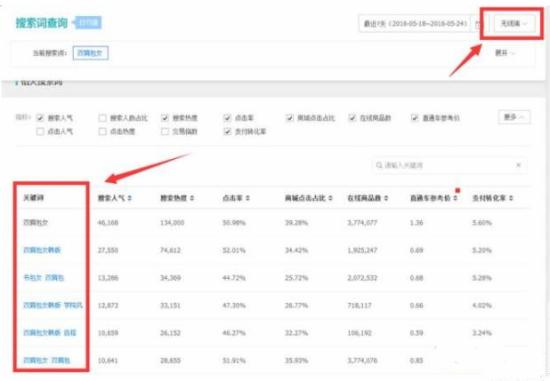Open the date range selector 最近7天

(416, 24)
